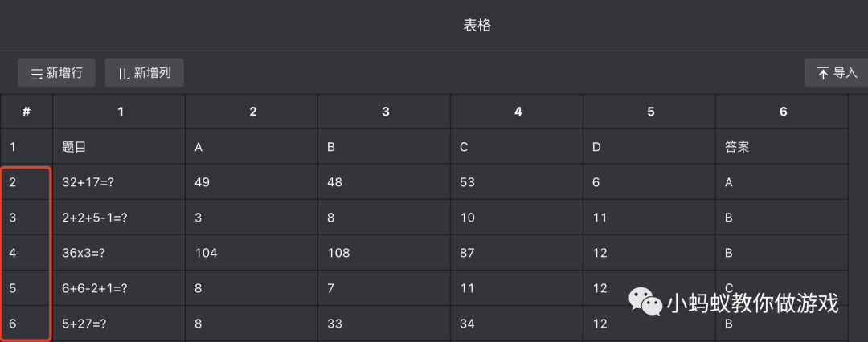
Task: Click the upload arrow icon beside 导入
Action: [x=823, y=74]
